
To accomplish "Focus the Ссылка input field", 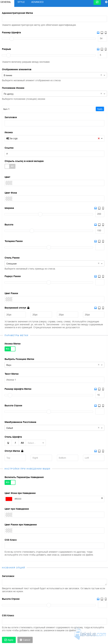I will [x=54, y=154].
